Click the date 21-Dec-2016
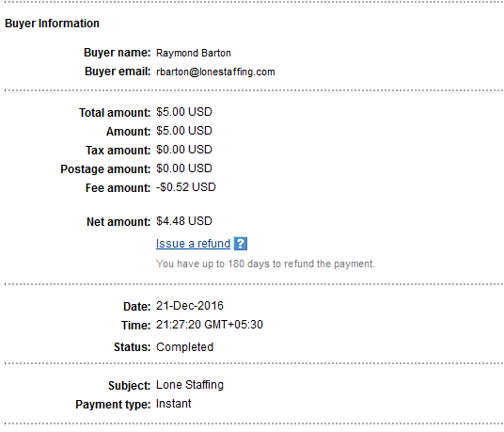 pos(190,306)
